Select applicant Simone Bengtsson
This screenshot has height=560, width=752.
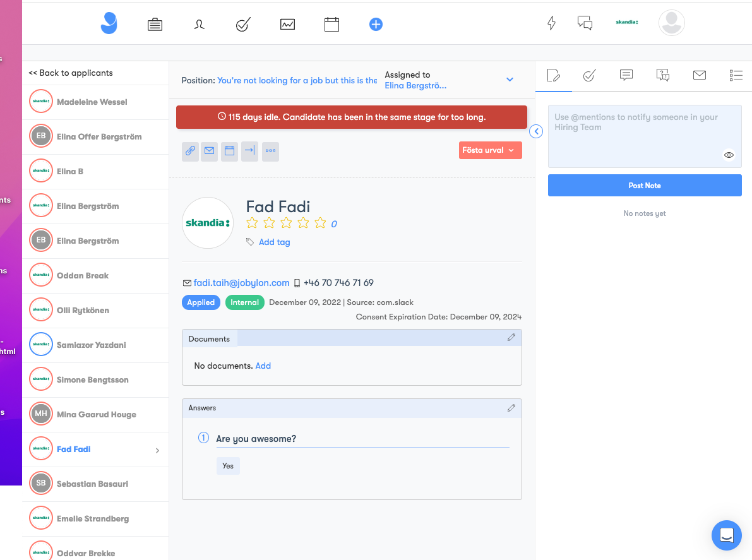[95, 379]
